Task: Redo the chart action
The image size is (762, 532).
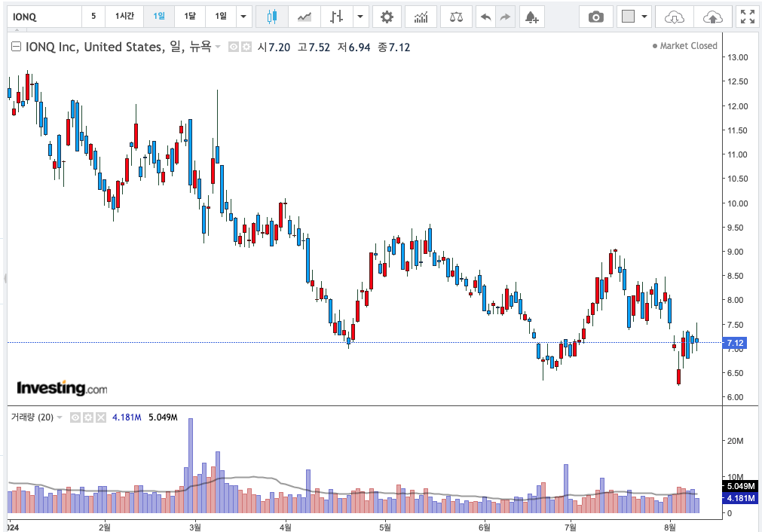Action: 506,17
